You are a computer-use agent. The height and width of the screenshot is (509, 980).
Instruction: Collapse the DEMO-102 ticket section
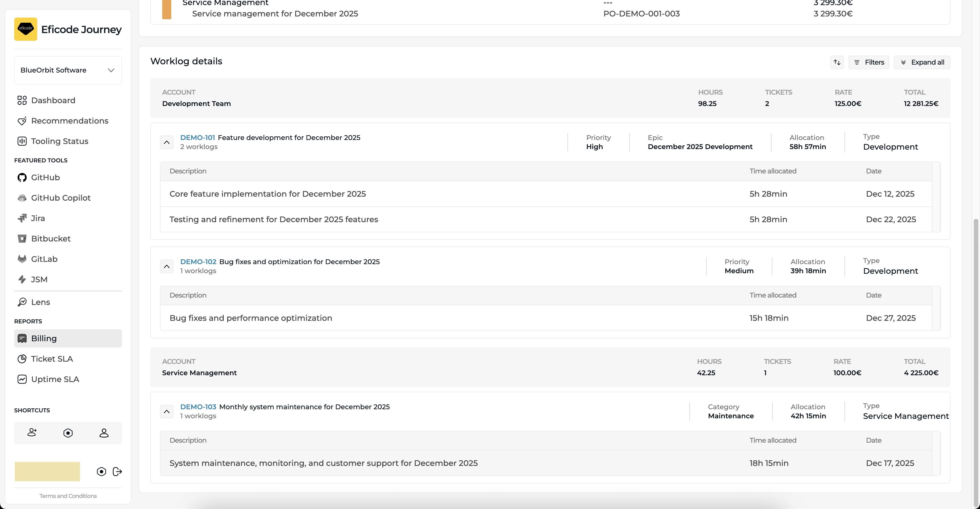click(x=167, y=266)
